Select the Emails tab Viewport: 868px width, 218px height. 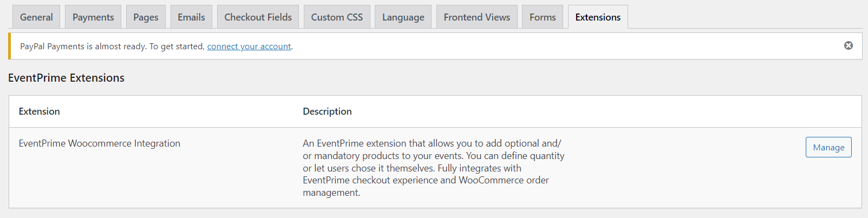[x=191, y=17]
